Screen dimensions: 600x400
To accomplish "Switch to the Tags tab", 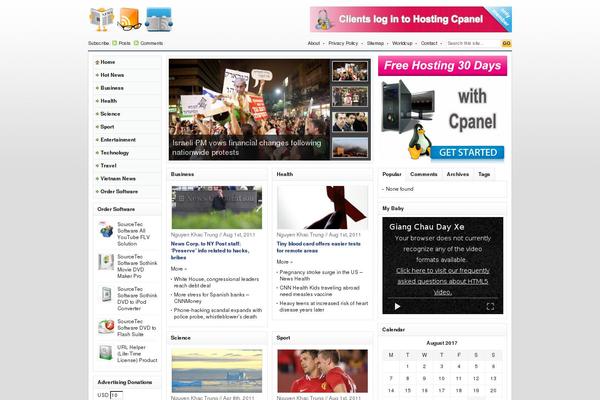I will click(x=484, y=174).
